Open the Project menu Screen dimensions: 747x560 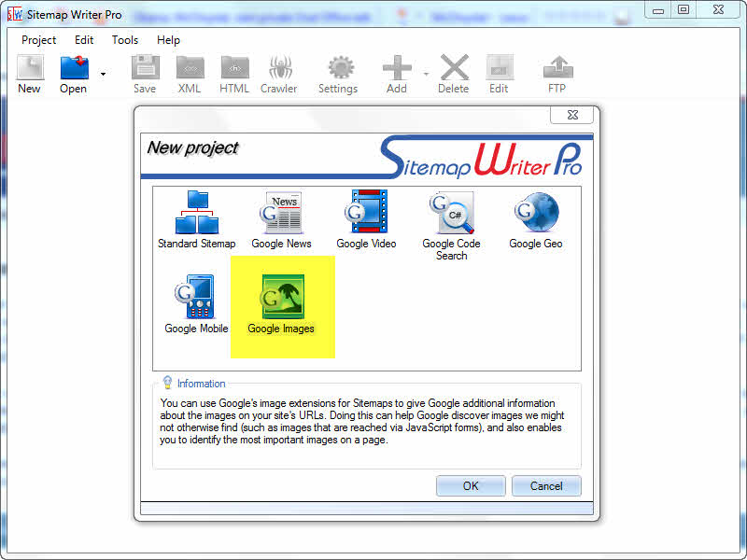(x=39, y=40)
